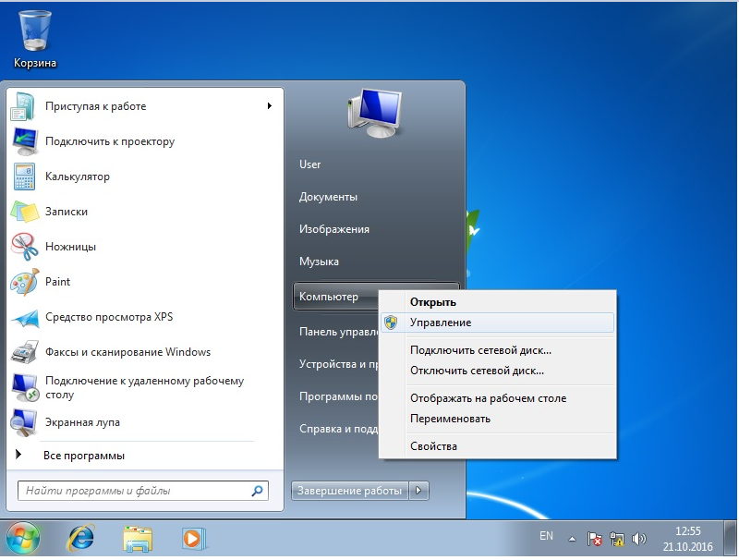Click the projector connection icon
The width and height of the screenshot is (739, 560).
tap(25, 141)
